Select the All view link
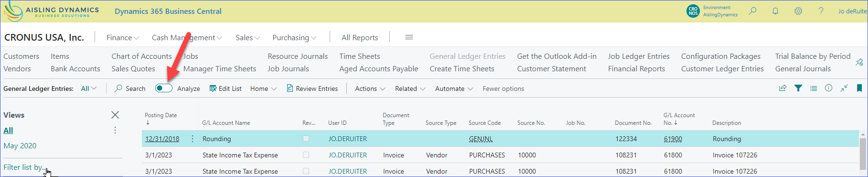Viewport: 868px width, 177px height. coord(8,130)
